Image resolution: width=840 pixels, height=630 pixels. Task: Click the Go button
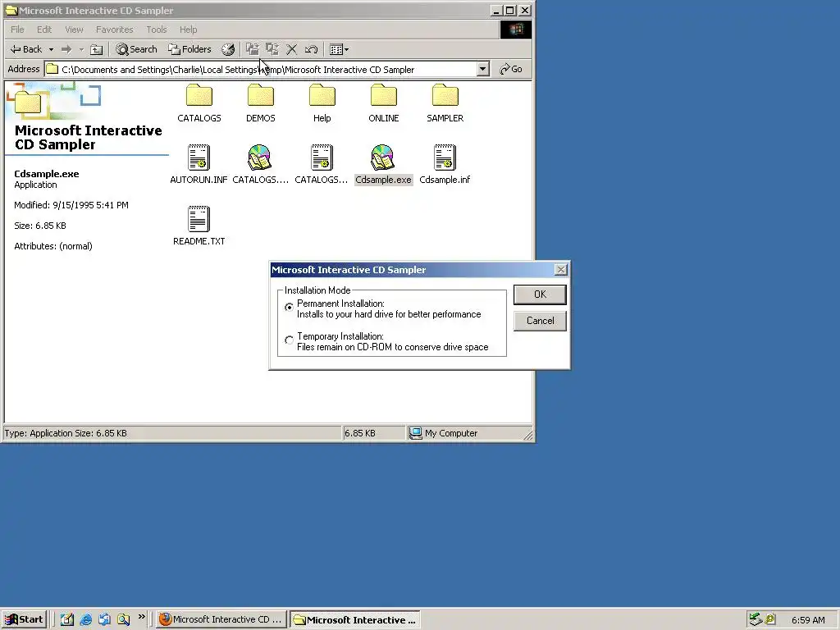pos(511,69)
